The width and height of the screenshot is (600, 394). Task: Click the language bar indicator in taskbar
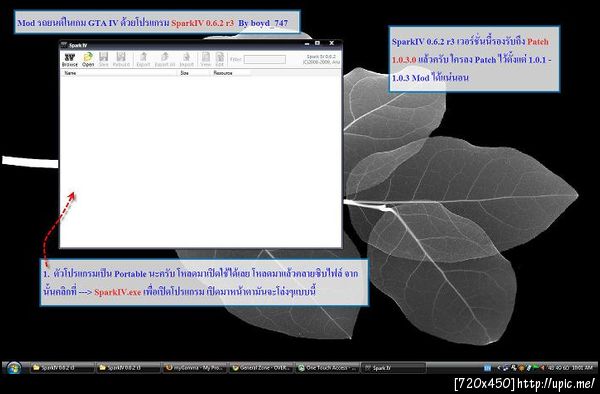click(x=487, y=368)
